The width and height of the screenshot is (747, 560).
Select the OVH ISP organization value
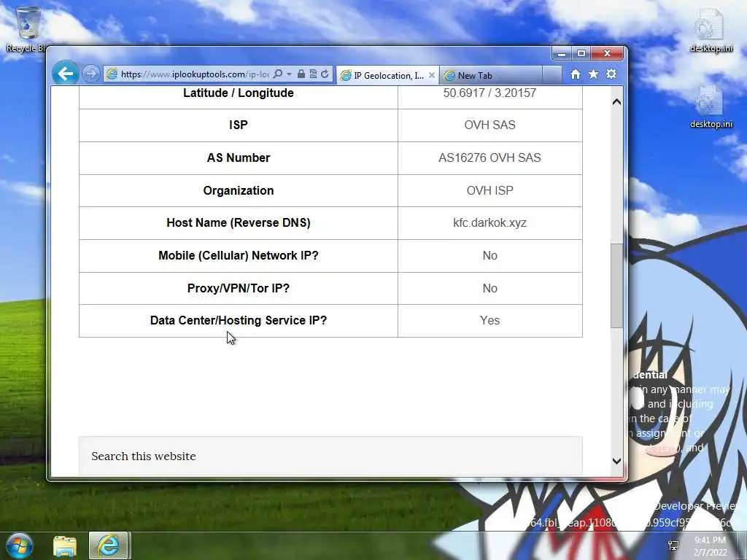(x=489, y=190)
